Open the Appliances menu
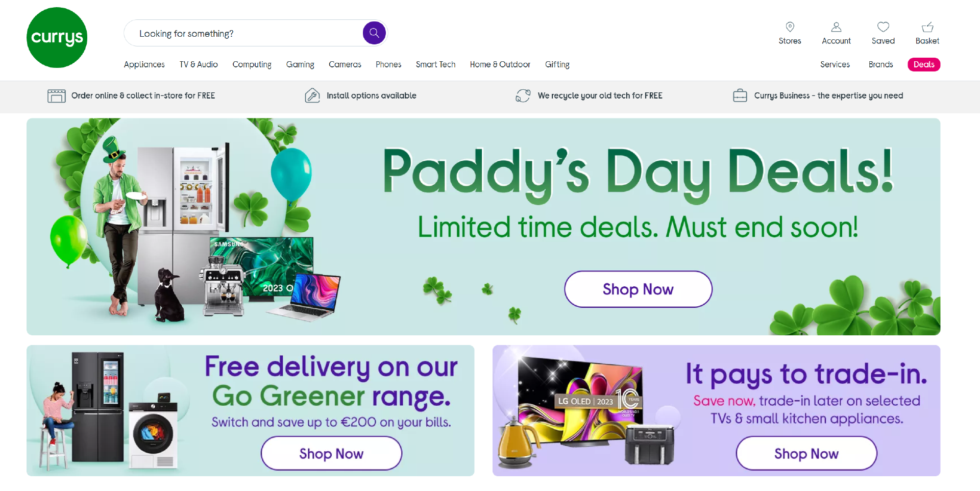The image size is (980, 491). pos(144,65)
